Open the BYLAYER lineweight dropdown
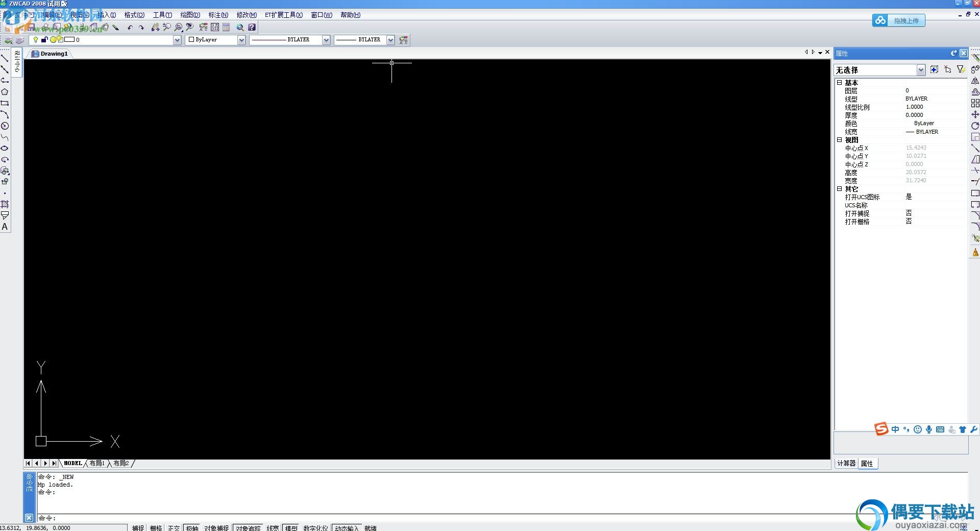The width and height of the screenshot is (980, 531). tap(390, 40)
